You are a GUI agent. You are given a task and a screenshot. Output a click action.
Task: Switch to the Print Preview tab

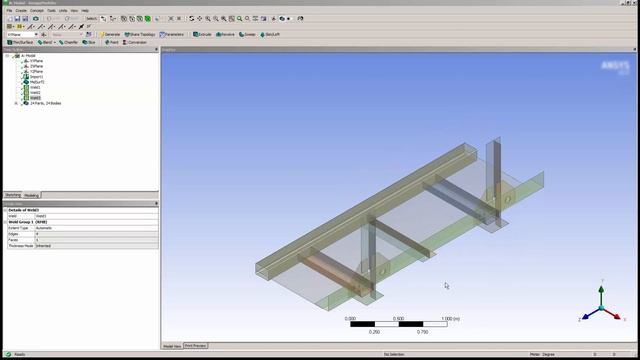196,346
